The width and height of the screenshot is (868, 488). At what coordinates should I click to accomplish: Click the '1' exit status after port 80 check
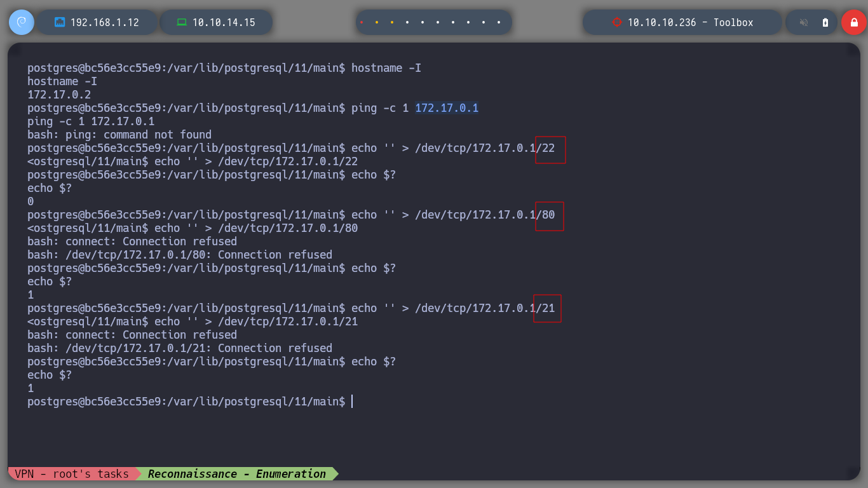coord(31,295)
